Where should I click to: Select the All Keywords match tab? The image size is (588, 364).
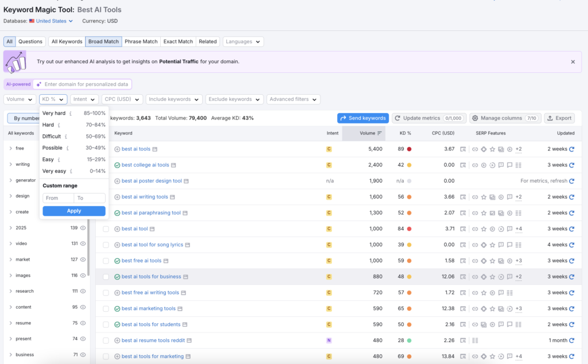point(67,41)
